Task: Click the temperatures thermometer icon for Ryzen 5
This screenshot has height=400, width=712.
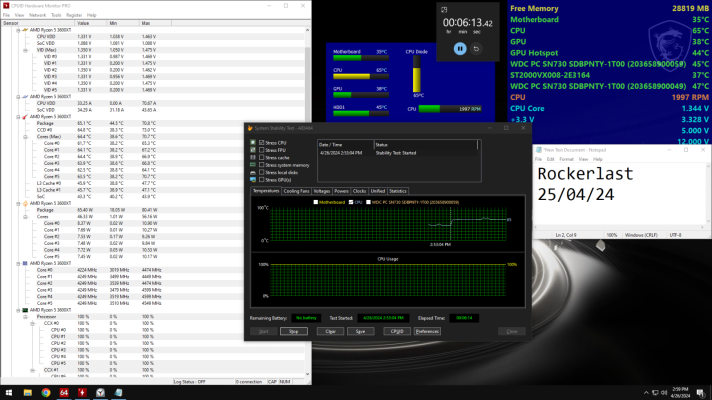Action: pyautogui.click(x=25, y=117)
